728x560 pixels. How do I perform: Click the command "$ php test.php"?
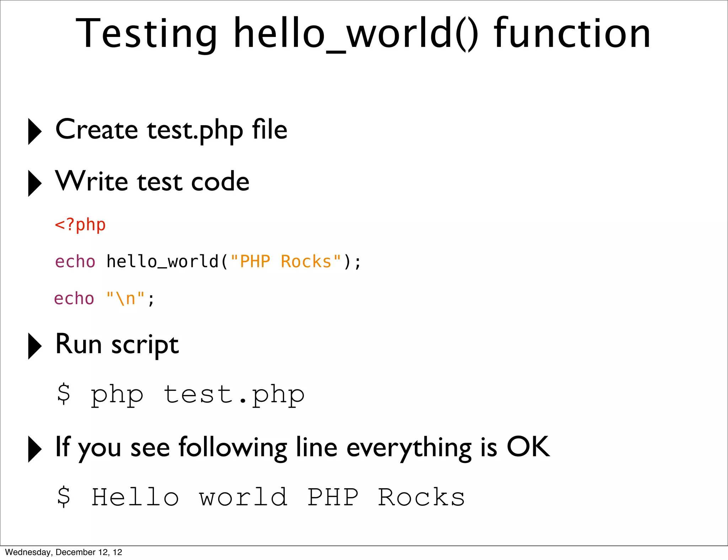tap(181, 395)
